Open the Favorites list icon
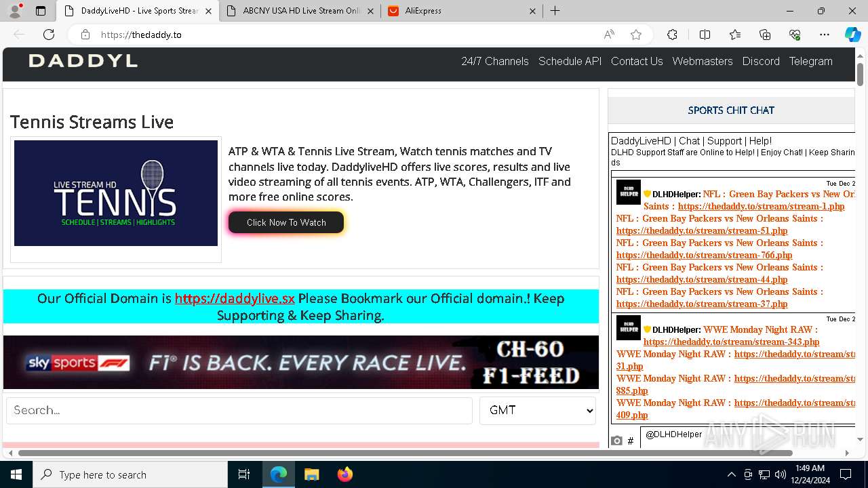868x488 pixels. pos(735,35)
